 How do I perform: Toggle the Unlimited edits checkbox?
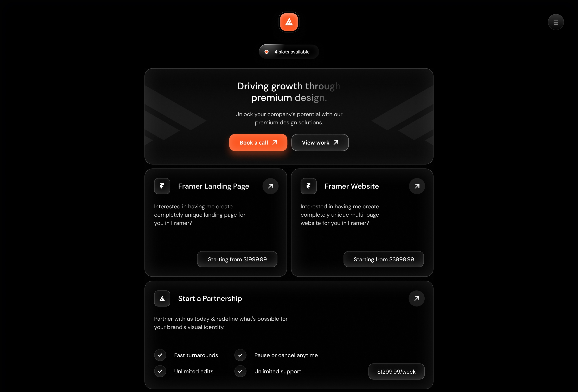pos(161,371)
